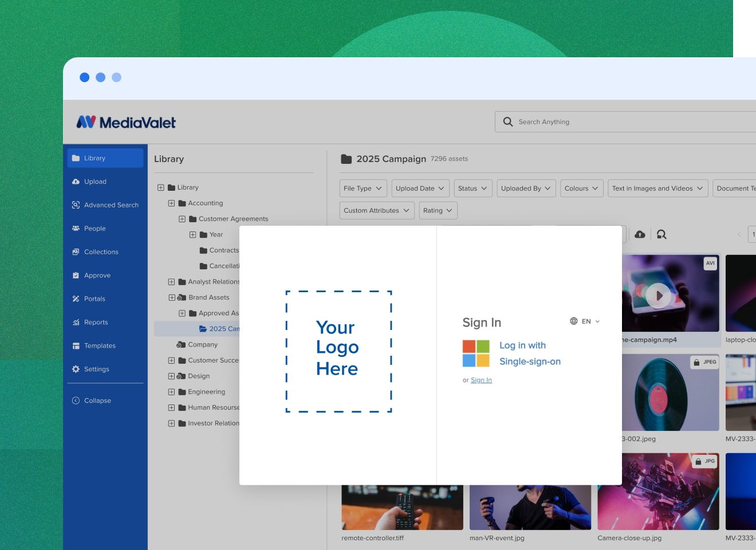Open Advanced Search in the sidebar
The image size is (756, 550).
105,205
